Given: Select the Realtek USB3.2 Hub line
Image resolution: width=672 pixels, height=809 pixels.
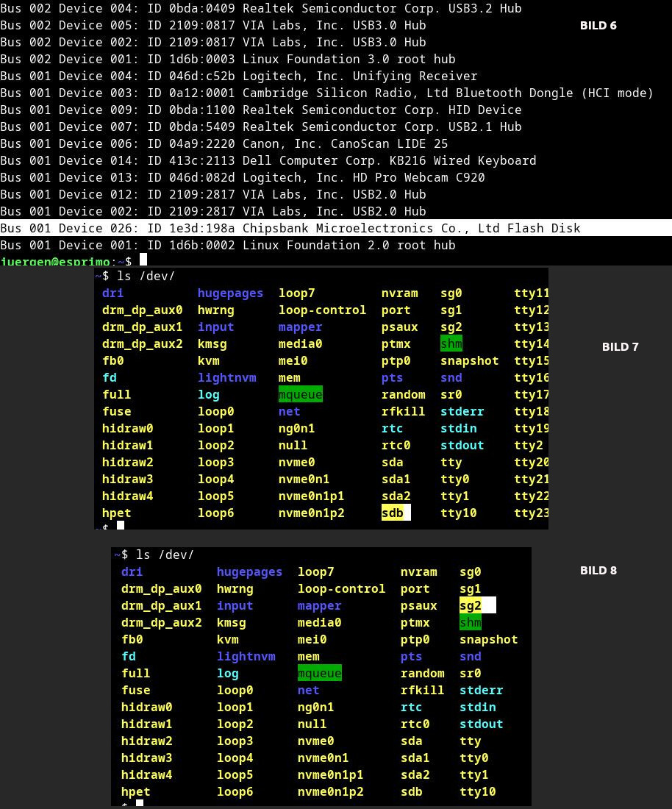Looking at the screenshot, I should [261, 8].
